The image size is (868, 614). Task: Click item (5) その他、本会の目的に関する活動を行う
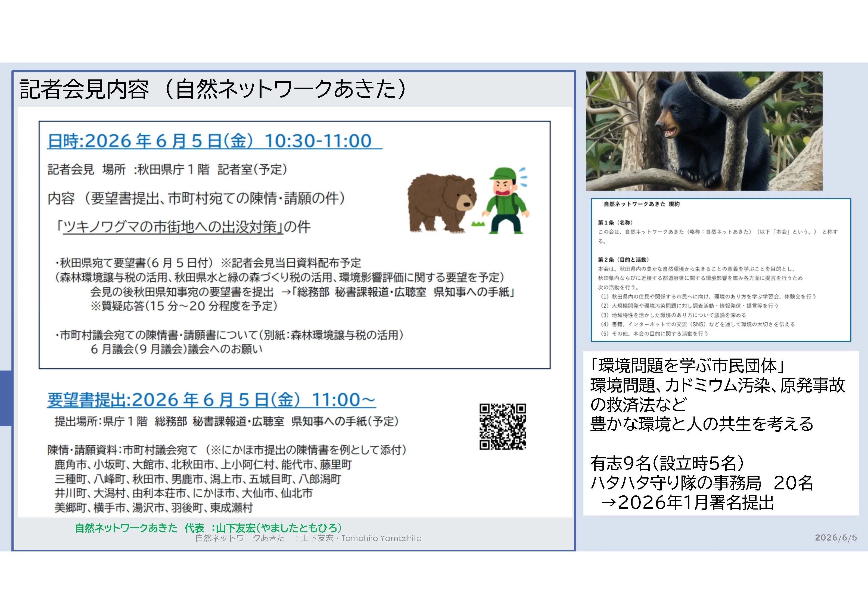pyautogui.click(x=654, y=334)
